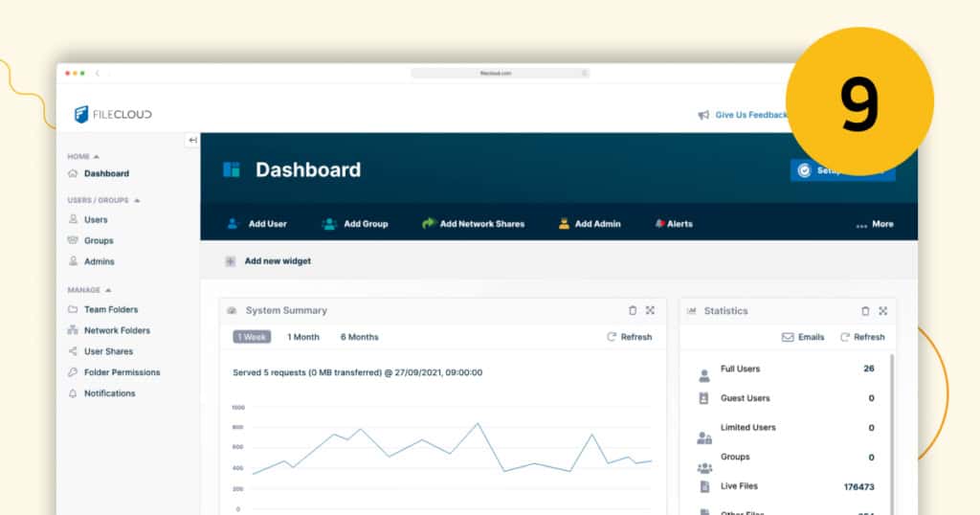Click Emails in the Statistics widget
This screenshot has width=980, height=515.
pos(803,337)
